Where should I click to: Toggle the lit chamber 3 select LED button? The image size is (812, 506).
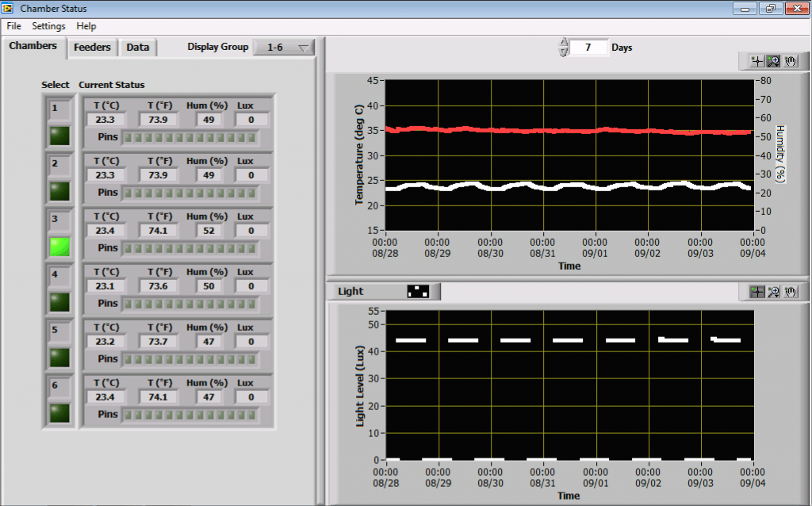coord(59,247)
